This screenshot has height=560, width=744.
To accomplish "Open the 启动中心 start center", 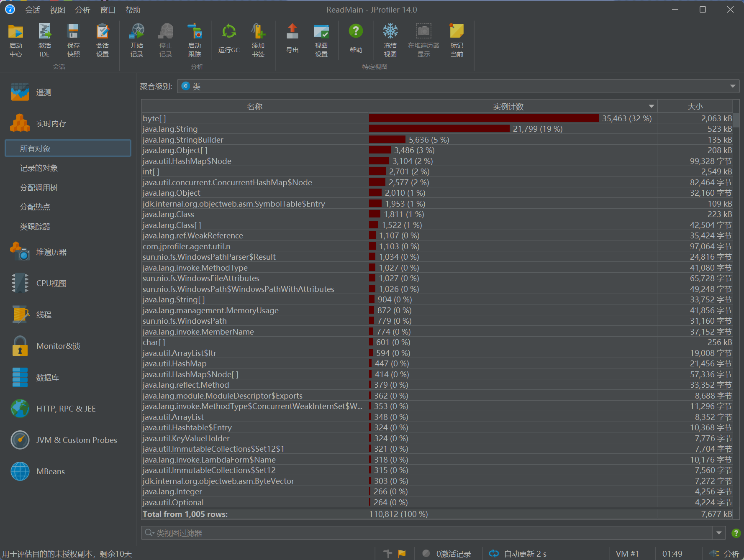I will 16,40.
